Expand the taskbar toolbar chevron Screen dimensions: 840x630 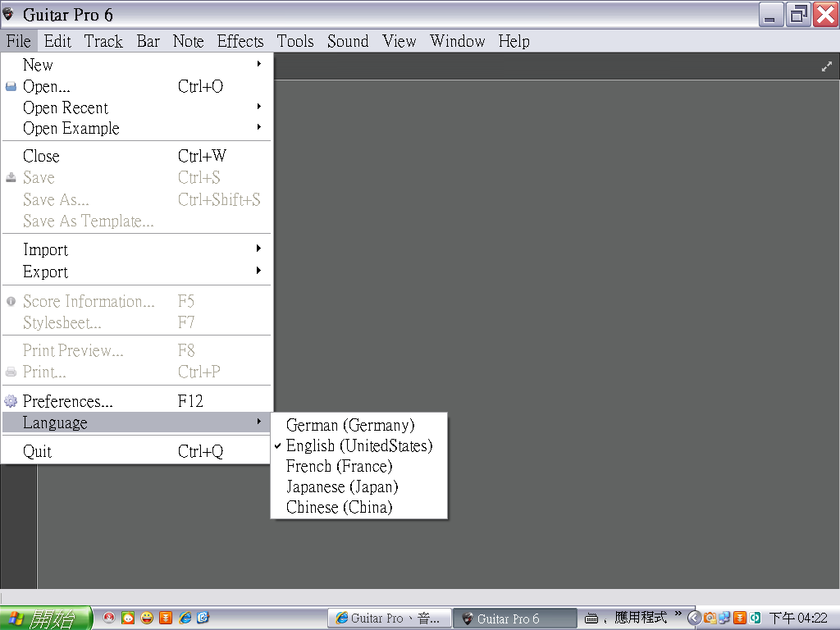tap(678, 614)
